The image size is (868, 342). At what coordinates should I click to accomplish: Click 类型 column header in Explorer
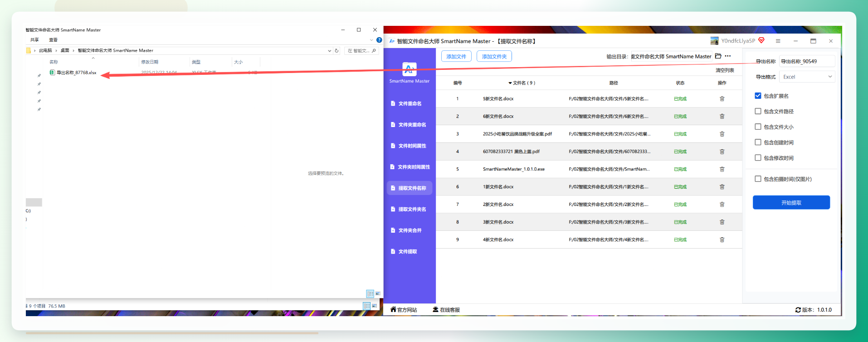coord(196,62)
